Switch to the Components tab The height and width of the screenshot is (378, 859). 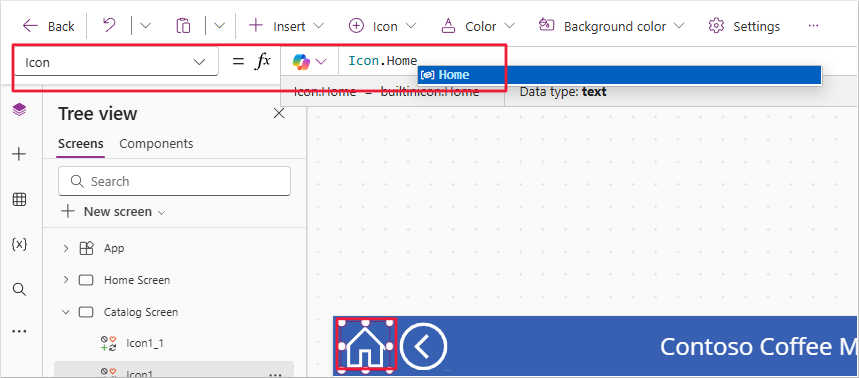[x=156, y=144]
